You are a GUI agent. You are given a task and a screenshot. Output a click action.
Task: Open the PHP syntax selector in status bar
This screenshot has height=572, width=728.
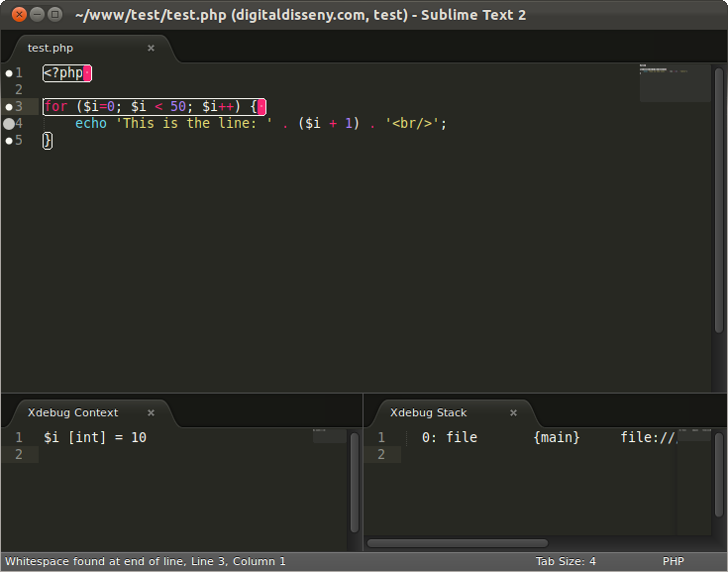point(673,561)
